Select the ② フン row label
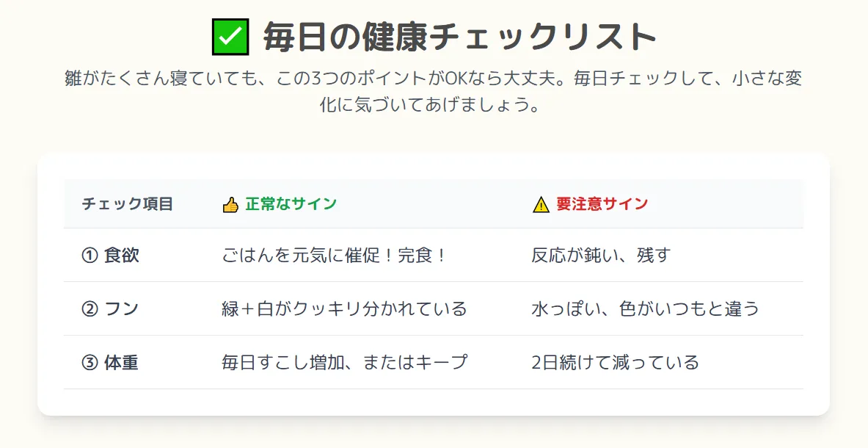This screenshot has width=868, height=448. (x=111, y=309)
